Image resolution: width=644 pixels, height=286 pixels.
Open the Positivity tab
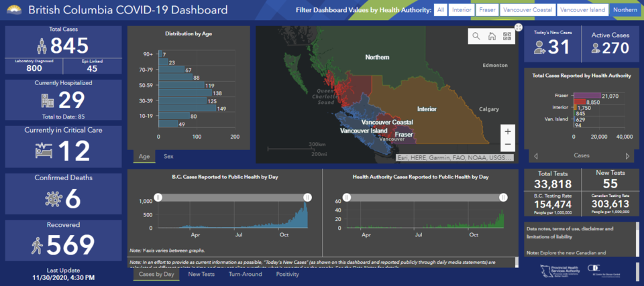(288, 274)
